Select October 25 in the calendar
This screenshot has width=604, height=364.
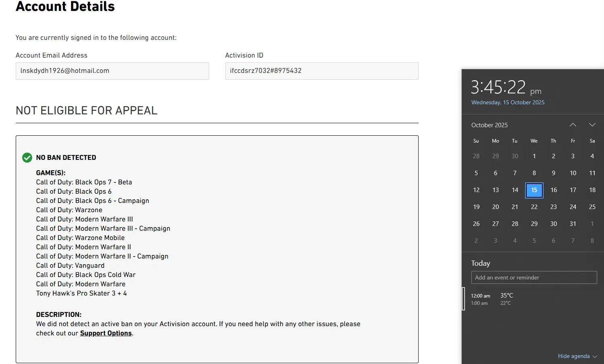tap(592, 207)
